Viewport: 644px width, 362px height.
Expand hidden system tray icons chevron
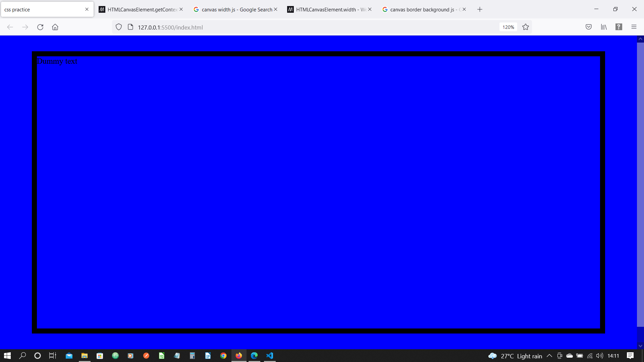549,356
